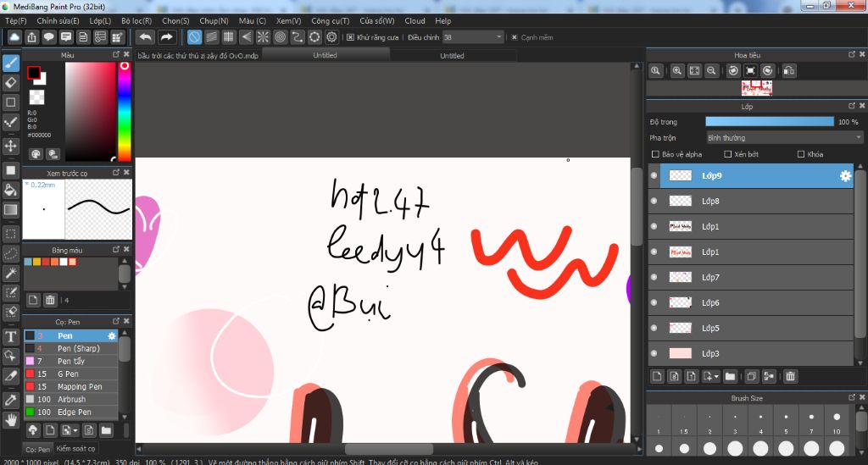Viewport: 868px width, 465px height.
Task: Hide the Lớp8 layer visibility dot
Action: pyautogui.click(x=654, y=202)
